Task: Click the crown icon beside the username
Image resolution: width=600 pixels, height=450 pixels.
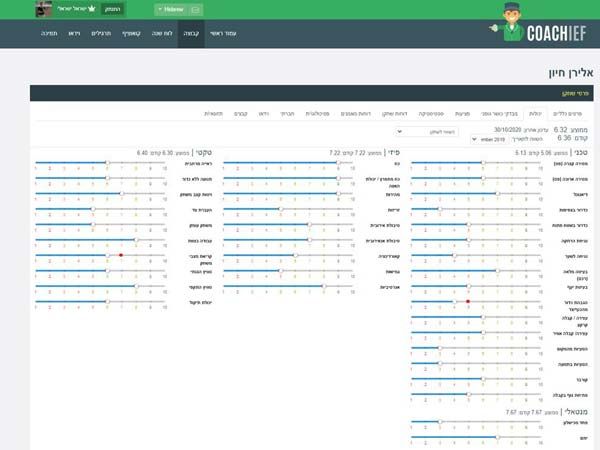Action: click(x=90, y=9)
